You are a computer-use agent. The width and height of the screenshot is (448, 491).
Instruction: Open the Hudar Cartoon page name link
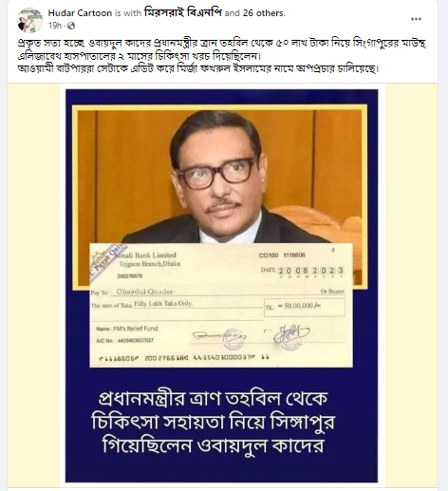point(80,13)
